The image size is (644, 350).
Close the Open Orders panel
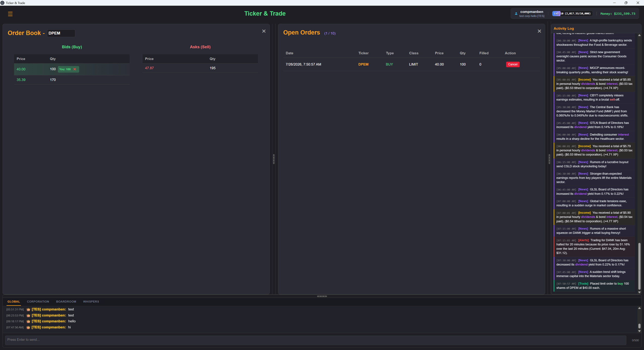pyautogui.click(x=539, y=31)
